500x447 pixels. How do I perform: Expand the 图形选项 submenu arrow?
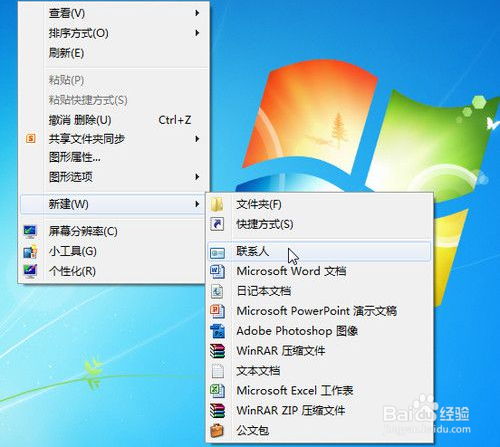click(x=197, y=177)
